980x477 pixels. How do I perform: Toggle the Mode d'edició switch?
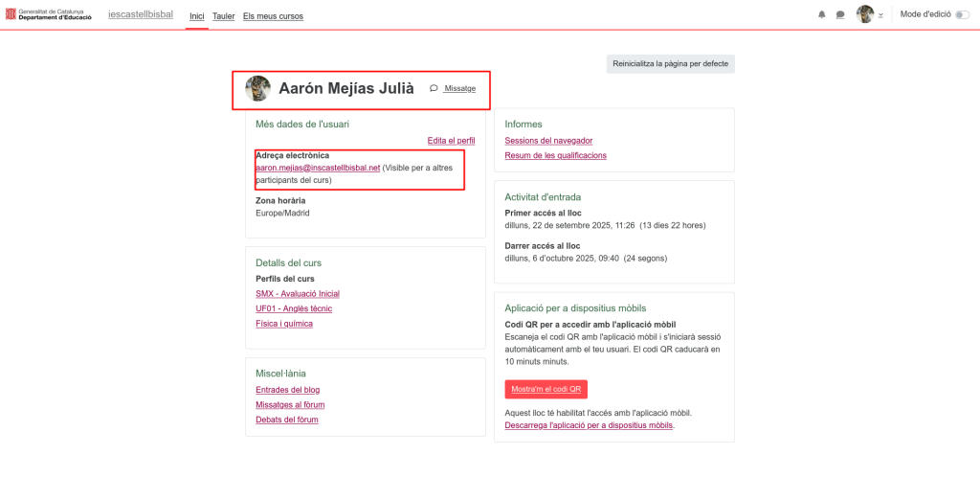tap(961, 15)
